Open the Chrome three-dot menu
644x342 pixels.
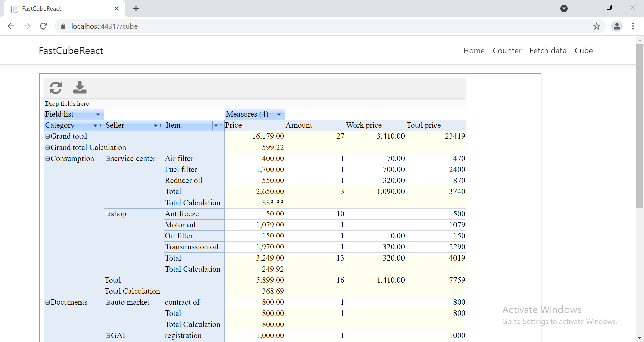point(633,26)
